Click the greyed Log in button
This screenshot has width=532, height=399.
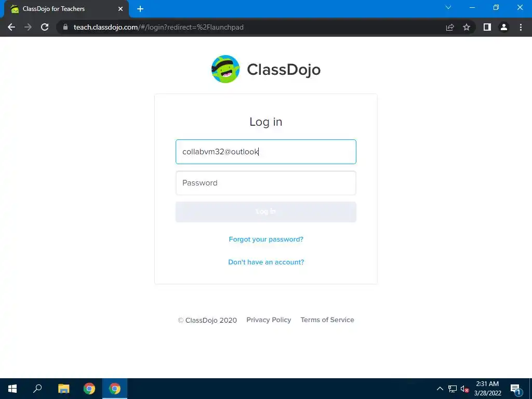265,212
